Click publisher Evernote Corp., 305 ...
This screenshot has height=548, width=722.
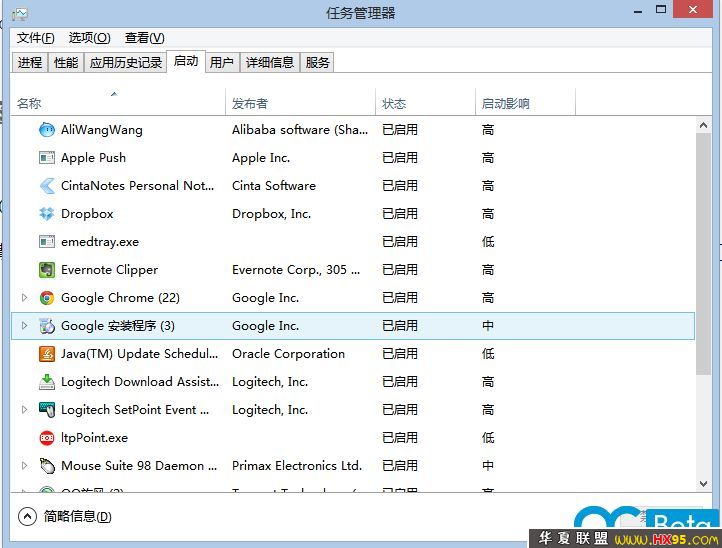pos(296,270)
